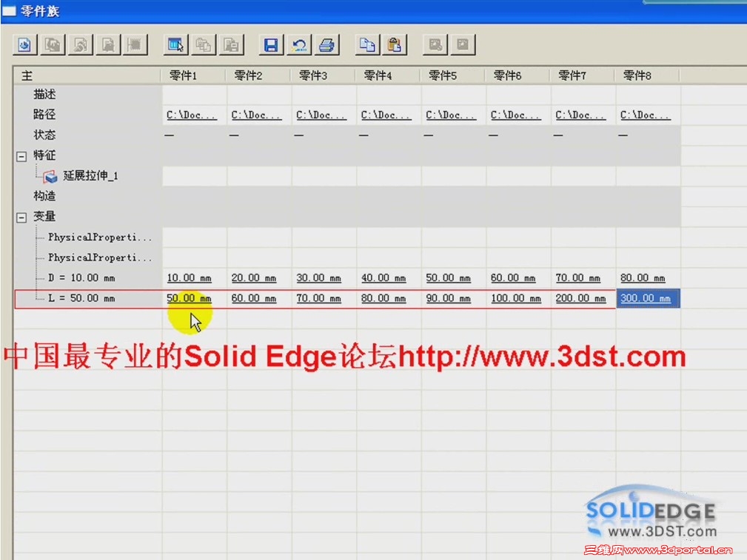Click the 零件7 L value 200.00 mm

580,299
